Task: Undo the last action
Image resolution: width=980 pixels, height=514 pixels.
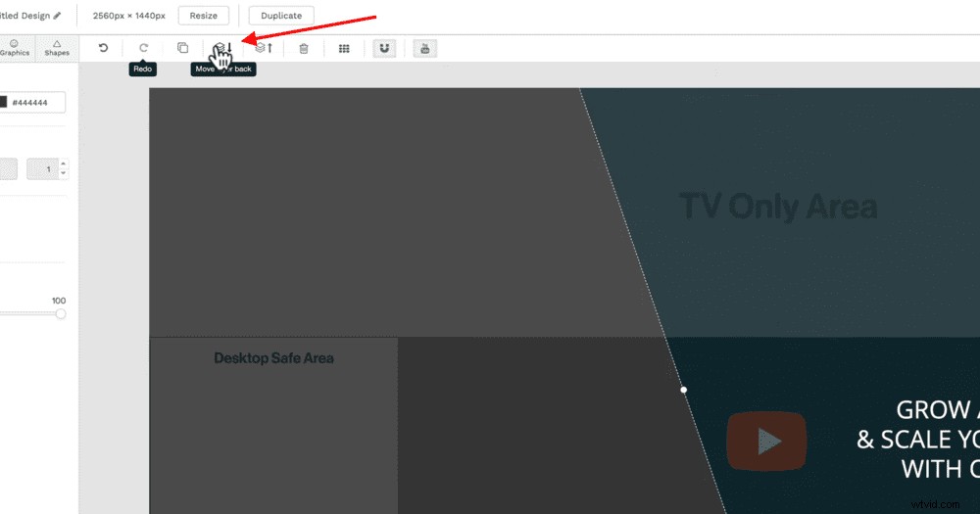Action: click(x=103, y=48)
